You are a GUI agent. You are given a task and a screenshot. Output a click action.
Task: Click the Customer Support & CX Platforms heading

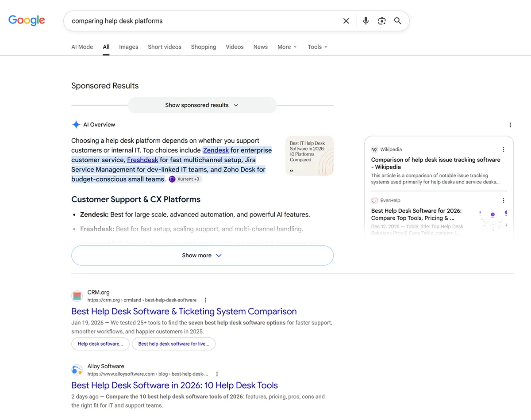pyautogui.click(x=136, y=199)
